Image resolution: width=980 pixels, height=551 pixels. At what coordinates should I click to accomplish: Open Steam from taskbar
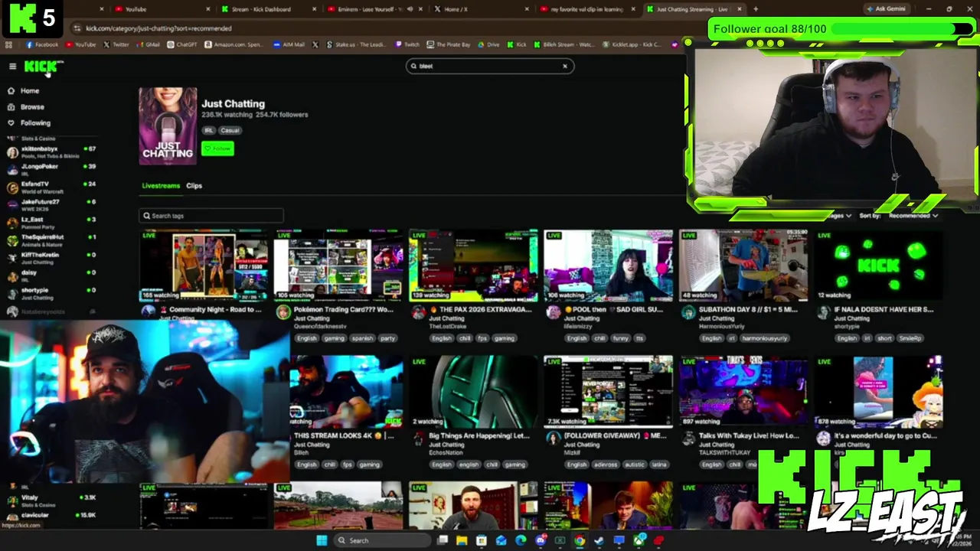599,540
